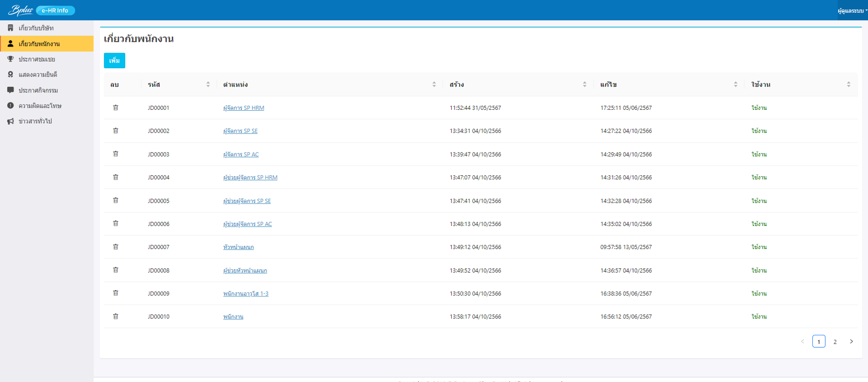Open the เกี่ยวกับบริษัท menu
The width and height of the screenshot is (868, 382).
click(47, 28)
